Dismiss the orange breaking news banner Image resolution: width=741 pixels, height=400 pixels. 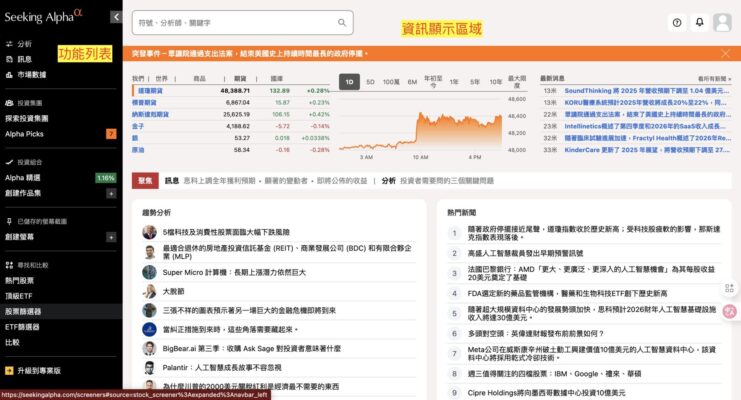pos(726,53)
